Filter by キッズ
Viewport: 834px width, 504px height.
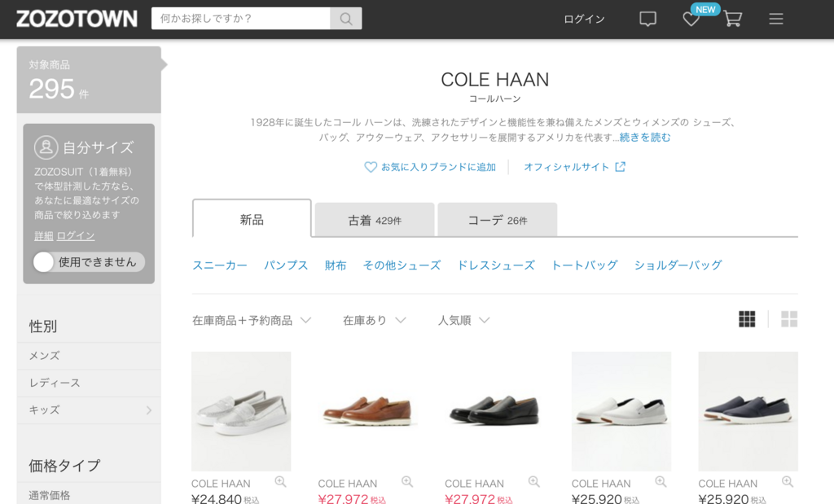[x=89, y=410]
